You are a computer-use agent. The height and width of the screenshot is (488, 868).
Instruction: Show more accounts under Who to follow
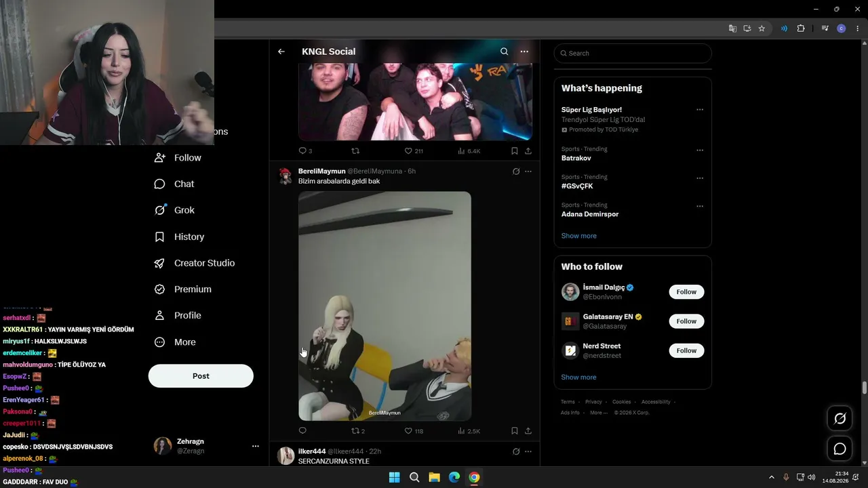[x=579, y=378]
